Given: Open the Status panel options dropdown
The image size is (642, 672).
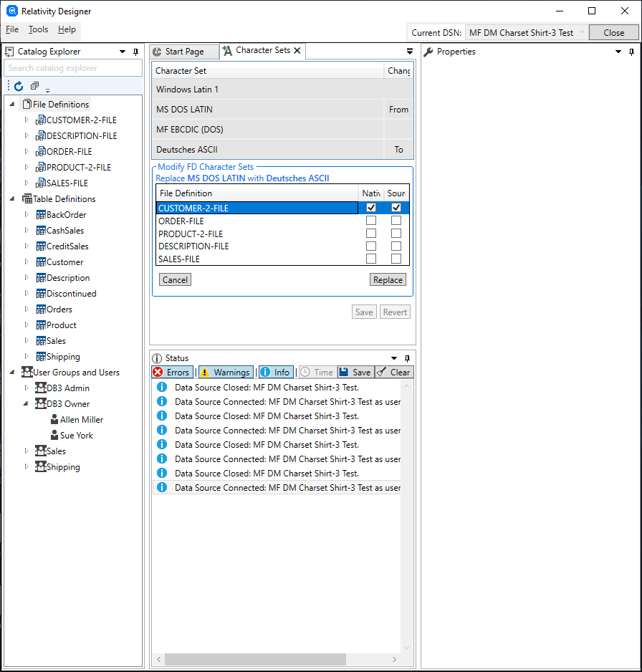Looking at the screenshot, I should (x=394, y=358).
